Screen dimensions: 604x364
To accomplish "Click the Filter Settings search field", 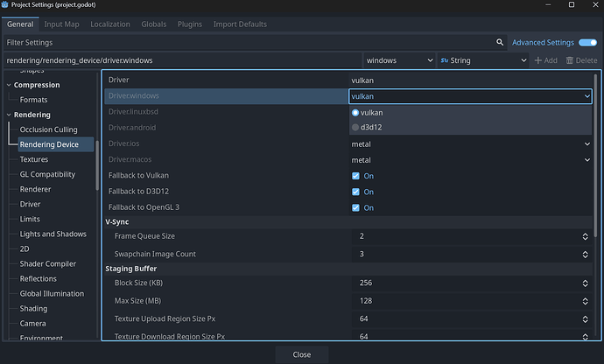I will [x=249, y=42].
